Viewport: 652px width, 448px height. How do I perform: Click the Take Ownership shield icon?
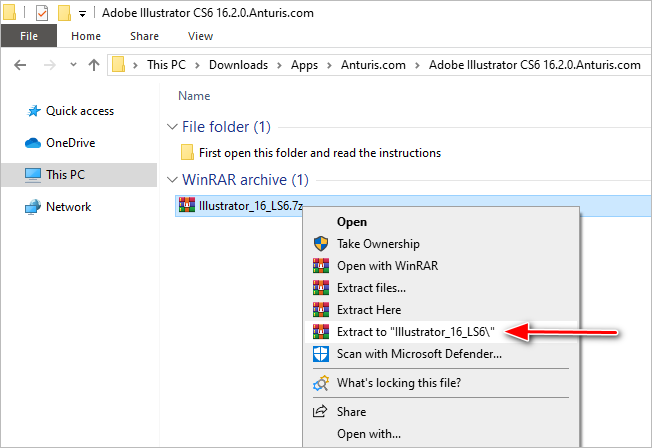(321, 244)
